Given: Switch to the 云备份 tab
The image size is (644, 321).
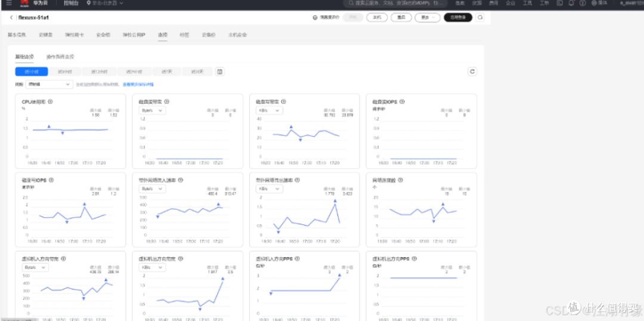Looking at the screenshot, I should [209, 35].
